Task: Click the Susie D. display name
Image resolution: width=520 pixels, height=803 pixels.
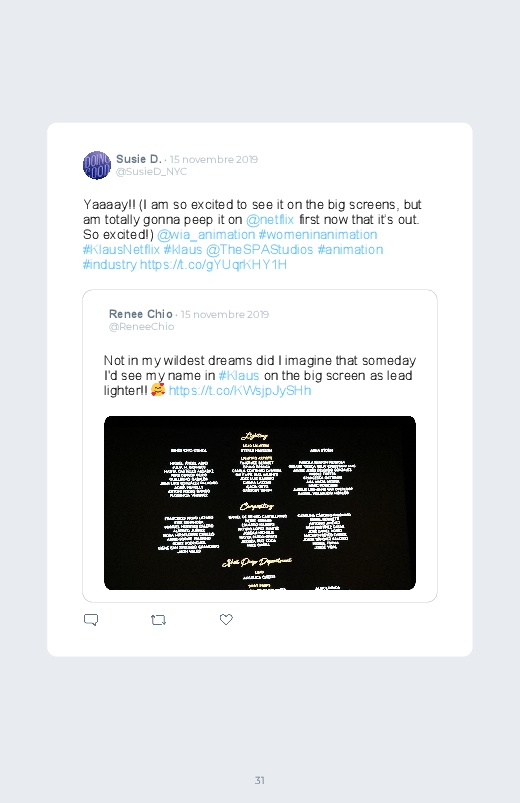Action: [139, 159]
